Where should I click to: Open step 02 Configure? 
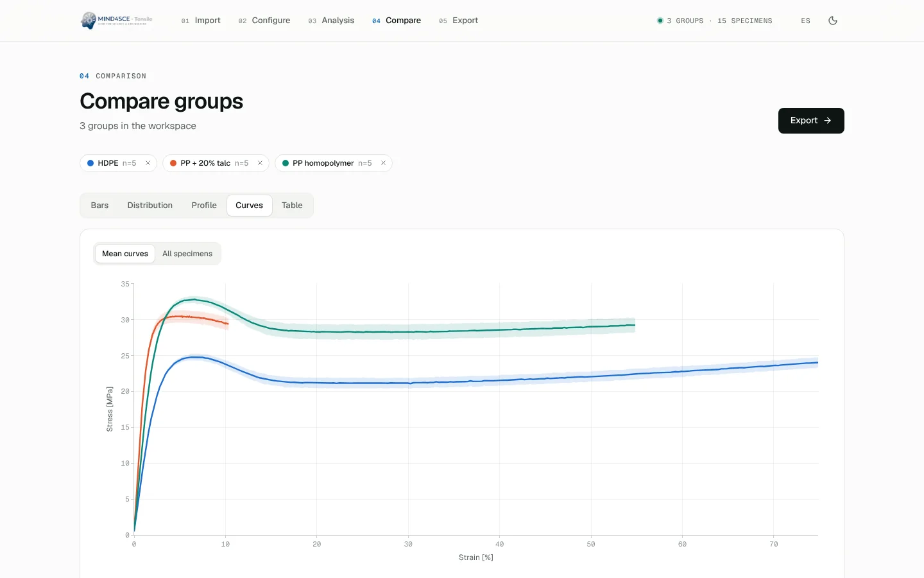[264, 21]
